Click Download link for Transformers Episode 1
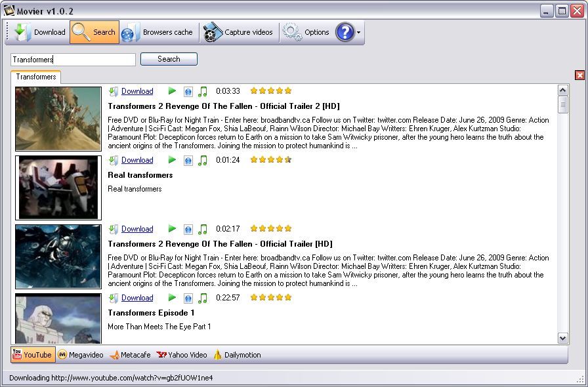The height and width of the screenshot is (387, 588). pos(137,298)
